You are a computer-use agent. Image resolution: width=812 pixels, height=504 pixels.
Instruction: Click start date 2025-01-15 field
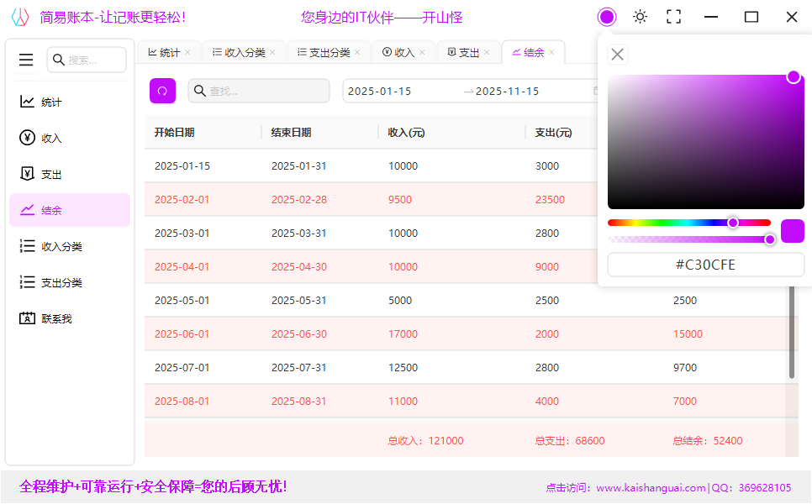point(380,91)
